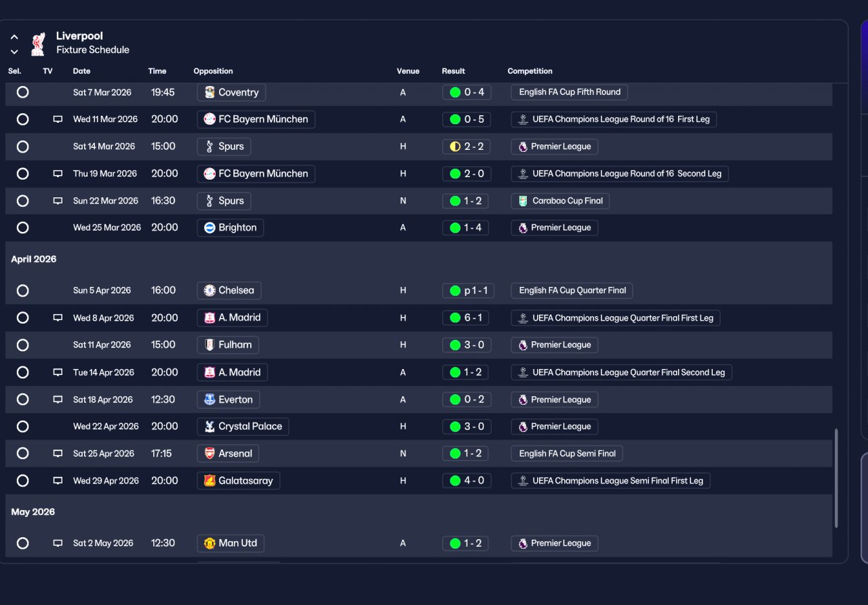Click the TV icon for Galatasaray match
This screenshot has height=605, width=868.
(x=58, y=481)
